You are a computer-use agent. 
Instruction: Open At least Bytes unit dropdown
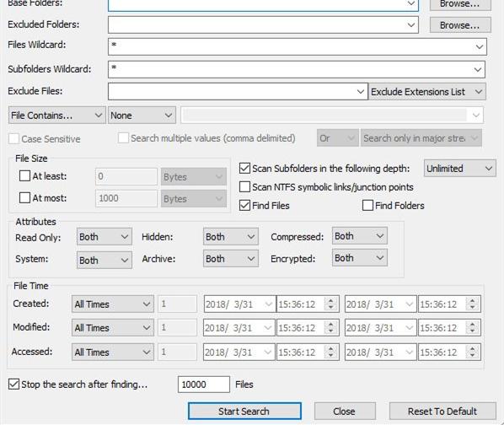pos(194,177)
